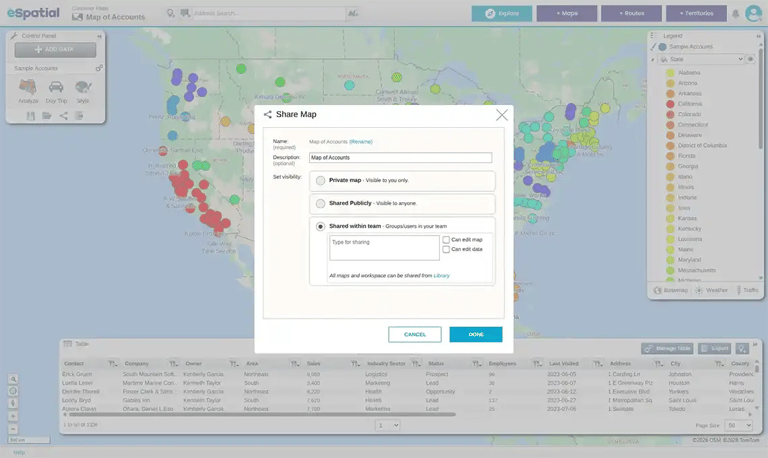This screenshot has width=768, height=458.
Task: Select the Shared Publicly radio button
Action: click(320, 203)
